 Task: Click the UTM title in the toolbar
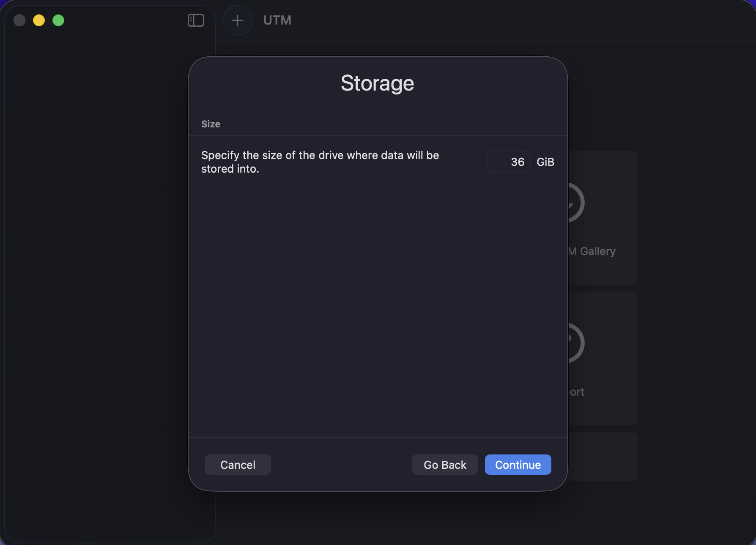coord(277,20)
